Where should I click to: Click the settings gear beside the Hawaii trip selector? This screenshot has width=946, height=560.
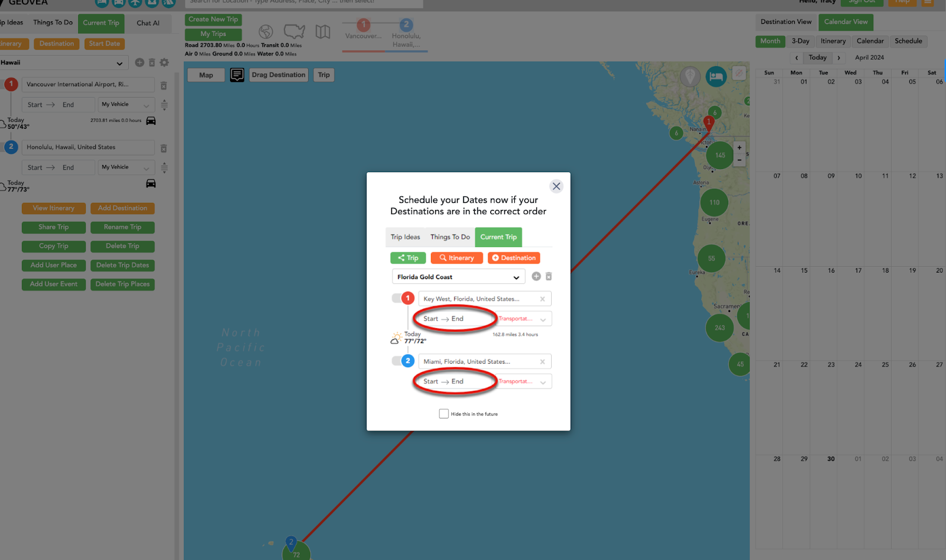click(x=164, y=62)
